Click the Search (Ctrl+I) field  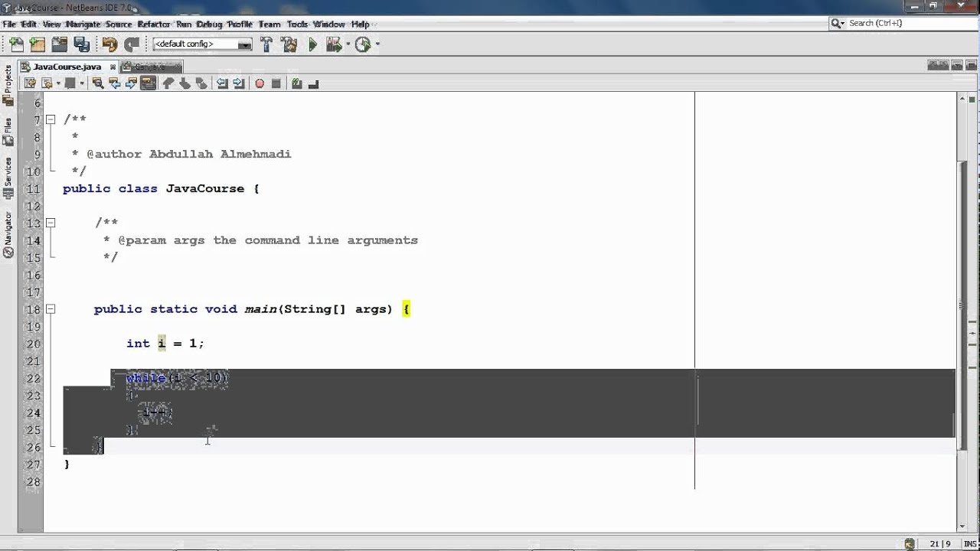click(903, 24)
